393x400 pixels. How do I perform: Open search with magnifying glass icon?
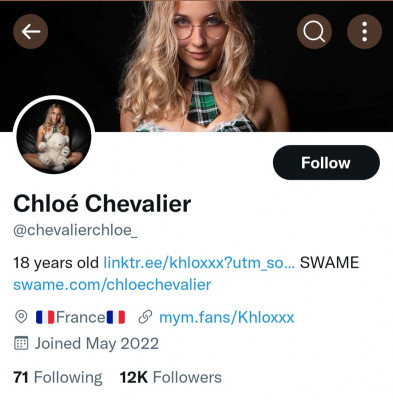coord(314,32)
